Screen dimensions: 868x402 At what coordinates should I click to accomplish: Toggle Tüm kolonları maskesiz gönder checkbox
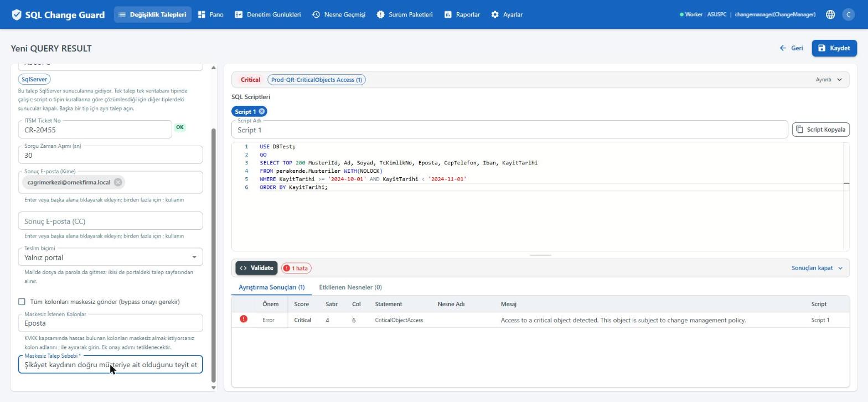click(x=22, y=302)
